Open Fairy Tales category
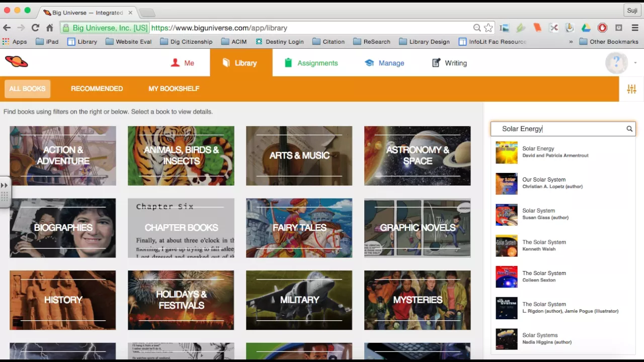Image resolution: width=644 pixels, height=362 pixels. click(x=299, y=228)
